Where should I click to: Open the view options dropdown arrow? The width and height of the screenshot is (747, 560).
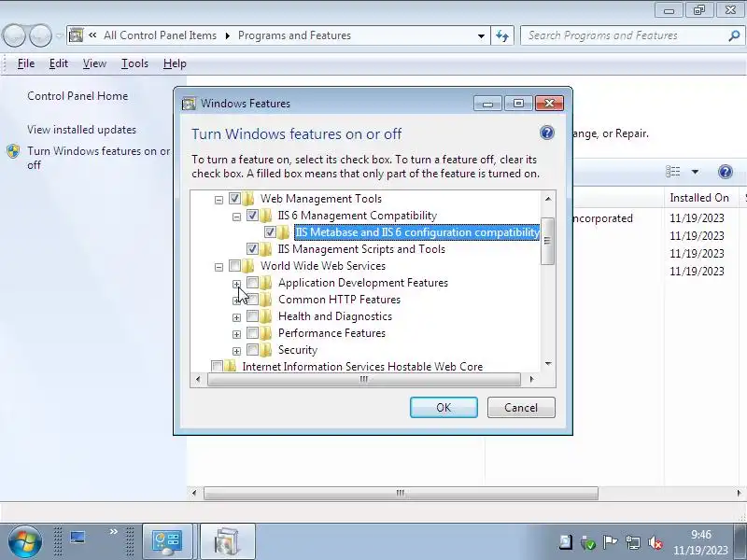tap(695, 172)
